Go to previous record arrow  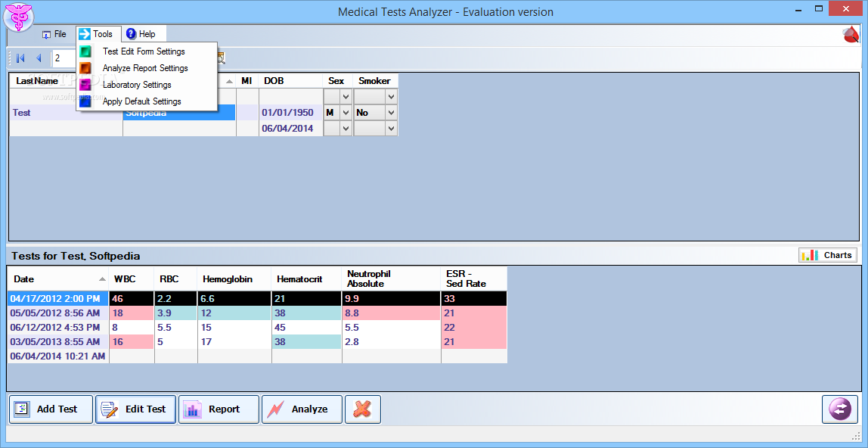(x=39, y=58)
